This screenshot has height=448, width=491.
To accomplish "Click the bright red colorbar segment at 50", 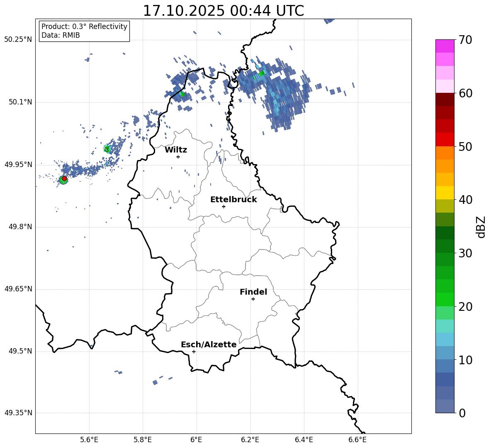I will 445,140.
